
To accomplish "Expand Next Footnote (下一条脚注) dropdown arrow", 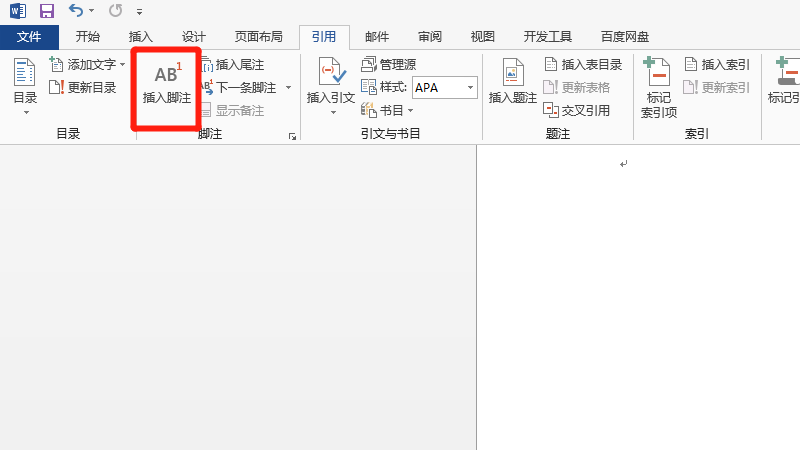I will click(x=288, y=87).
